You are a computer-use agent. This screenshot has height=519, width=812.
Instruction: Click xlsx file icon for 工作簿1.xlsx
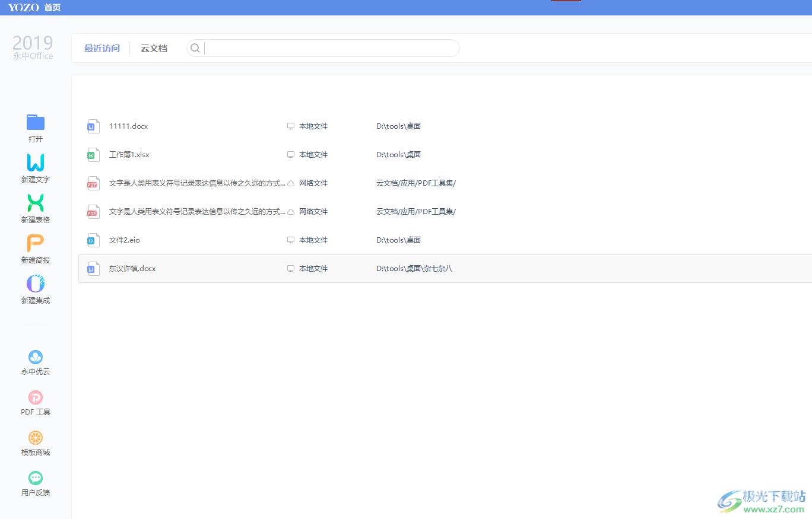(93, 155)
